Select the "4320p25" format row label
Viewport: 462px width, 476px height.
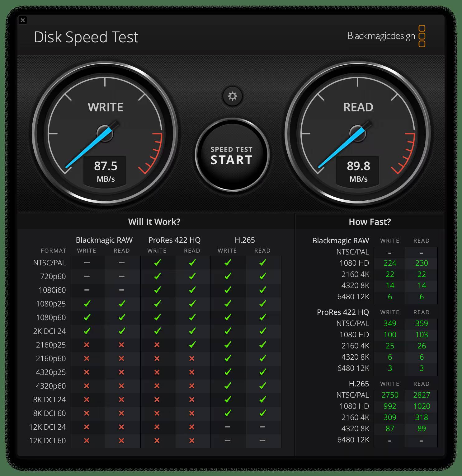coord(51,372)
